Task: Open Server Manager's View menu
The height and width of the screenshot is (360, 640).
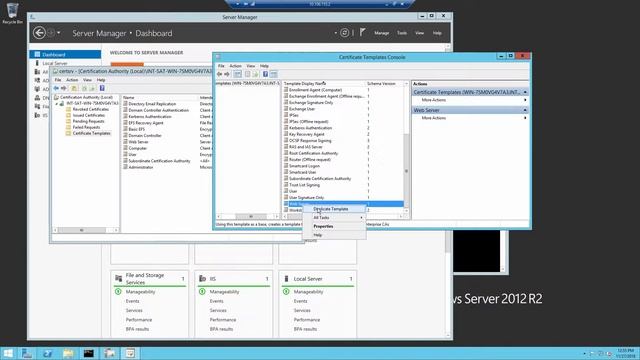Action: [420, 33]
